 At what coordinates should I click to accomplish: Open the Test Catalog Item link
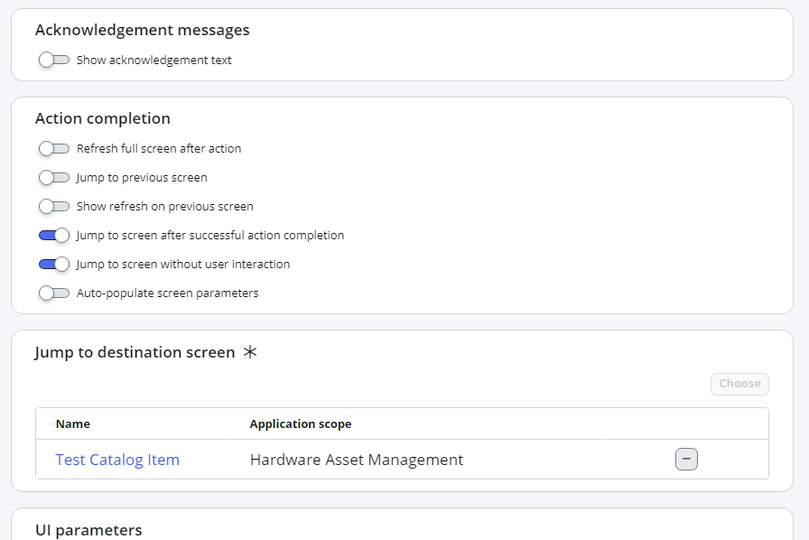[x=118, y=460]
